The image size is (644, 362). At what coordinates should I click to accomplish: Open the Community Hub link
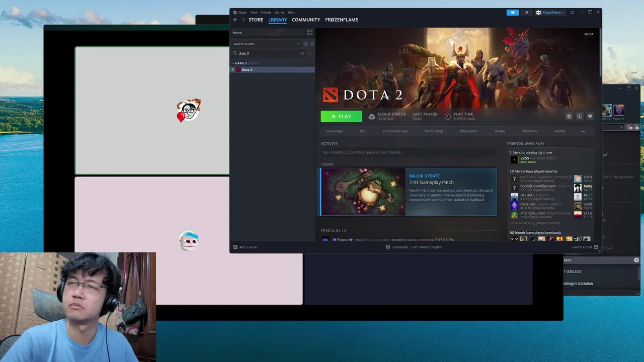point(395,131)
